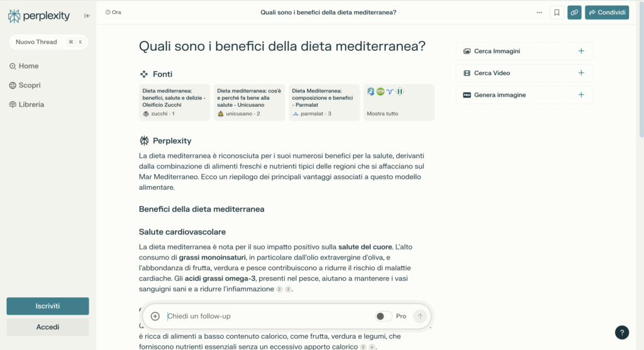Open the help question mark button
The image size is (644, 350).
621,332
